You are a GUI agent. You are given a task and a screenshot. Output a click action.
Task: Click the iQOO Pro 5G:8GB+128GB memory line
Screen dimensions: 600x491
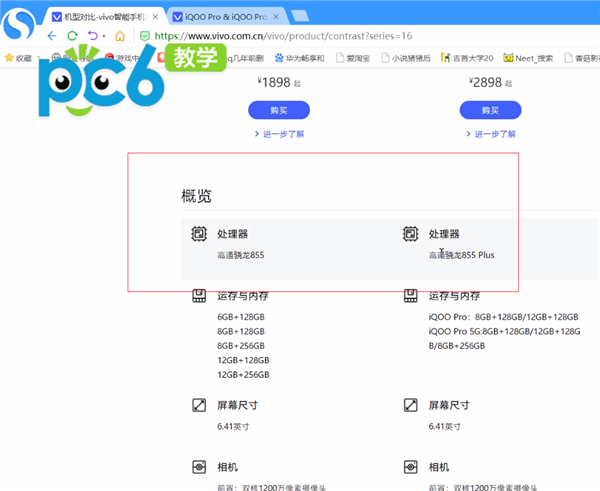(x=504, y=331)
